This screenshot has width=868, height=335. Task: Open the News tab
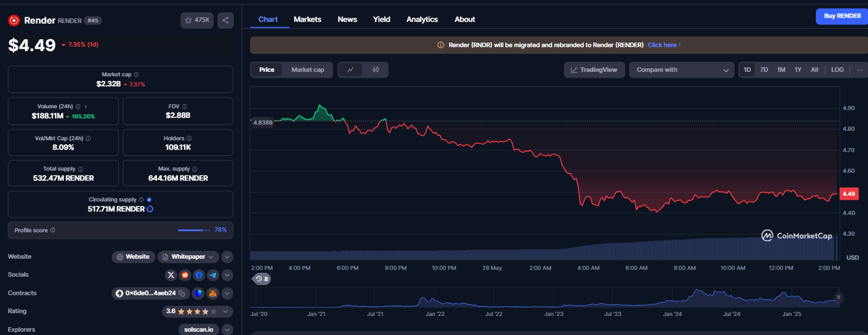[x=348, y=19]
